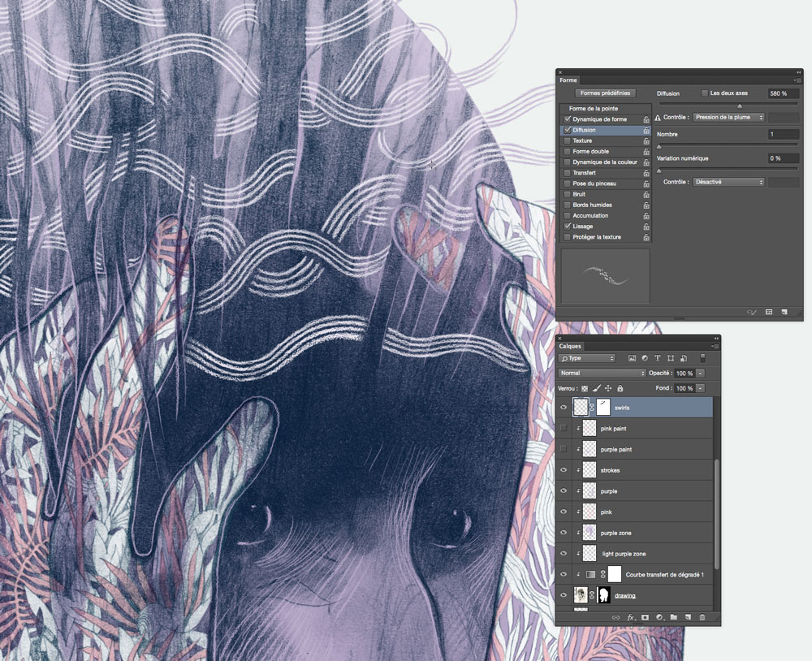The width and height of the screenshot is (812, 661).
Task: Filter layers by adjustment layer type
Action: [x=645, y=358]
